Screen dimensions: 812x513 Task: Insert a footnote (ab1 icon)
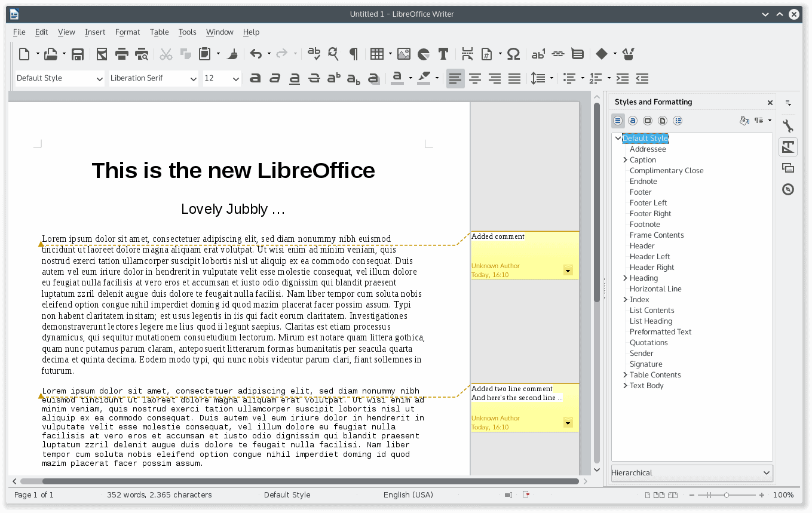(538, 54)
